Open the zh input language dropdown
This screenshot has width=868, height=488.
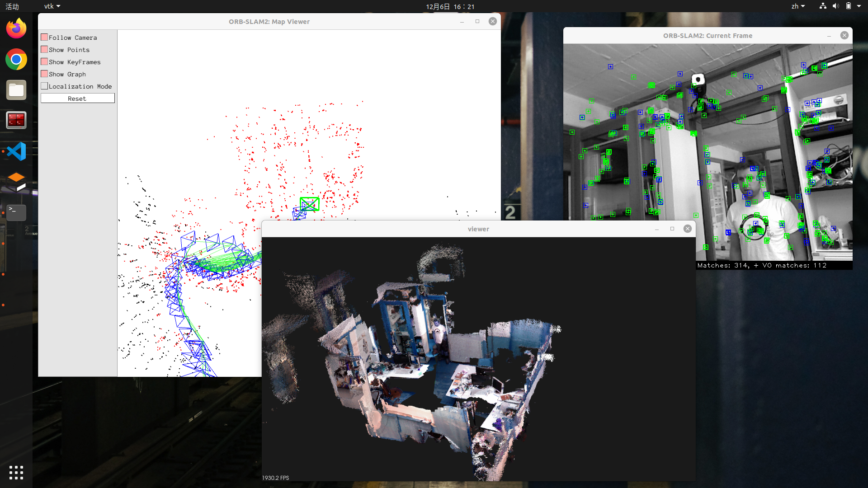pyautogui.click(x=798, y=6)
